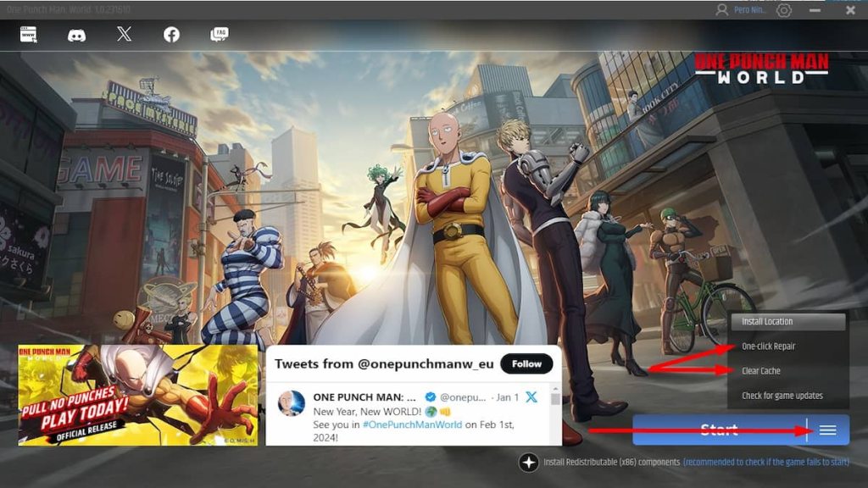Open the FAQ chat icon
This screenshot has height=488, width=868.
(220, 34)
